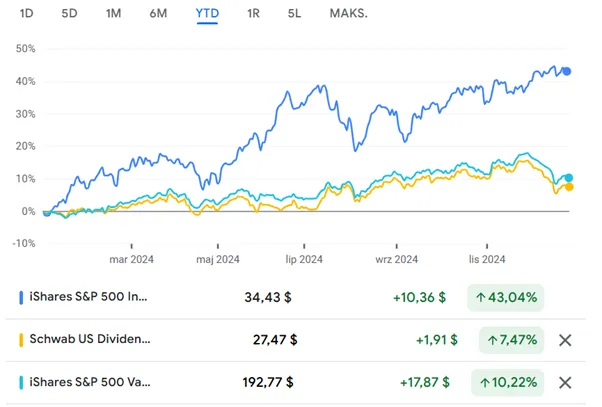Click the lip 2024 axis label
Image resolution: width=602 pixels, height=407 pixels.
click(304, 260)
